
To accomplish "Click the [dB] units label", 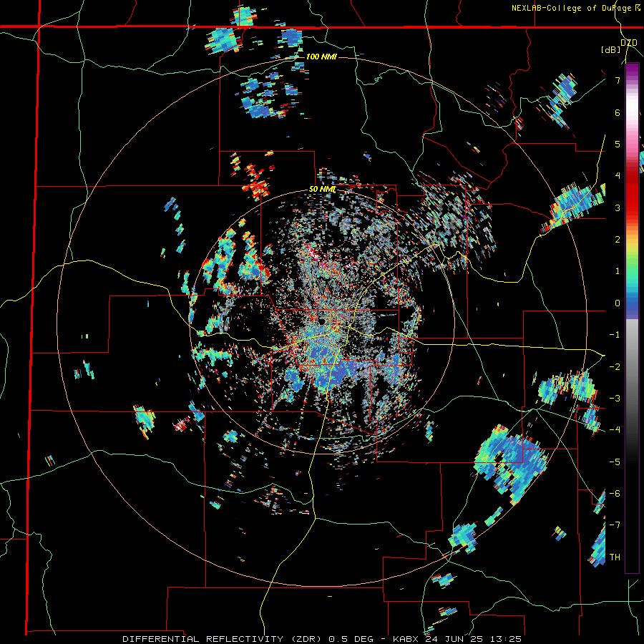I will tap(610, 49).
